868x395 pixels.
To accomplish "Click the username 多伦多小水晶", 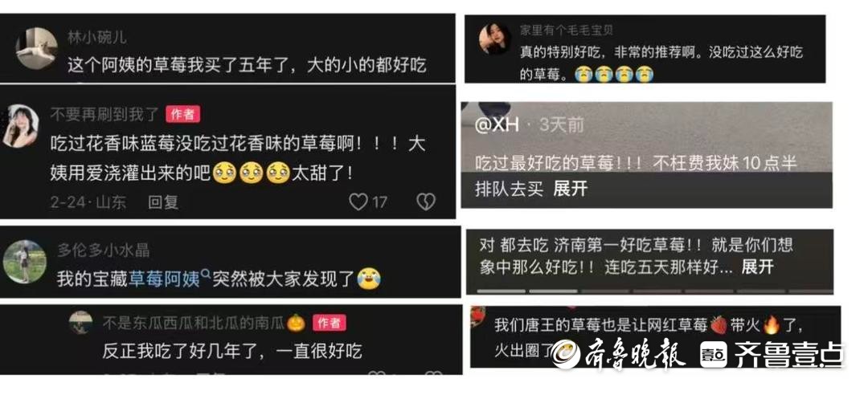I will (104, 250).
